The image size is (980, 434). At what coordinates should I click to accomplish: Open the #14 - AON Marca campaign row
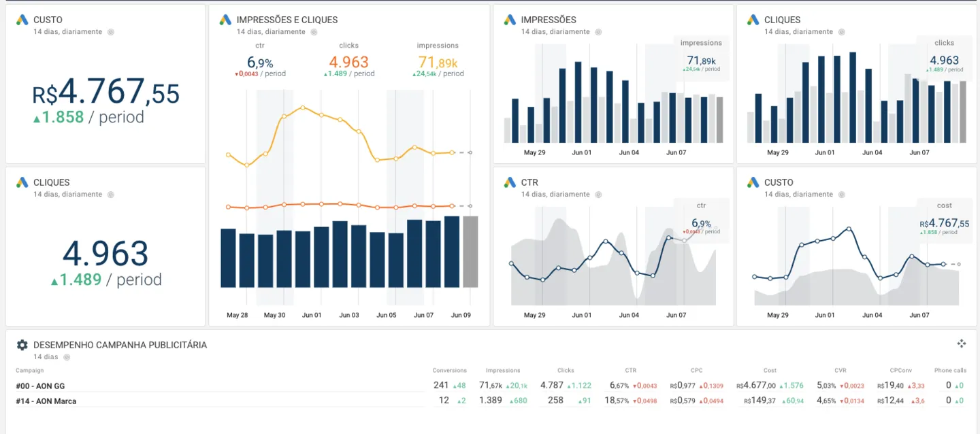click(491, 401)
